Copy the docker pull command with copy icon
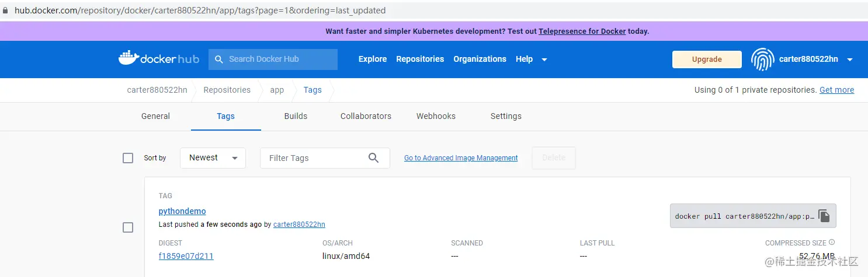This screenshot has height=277, width=868. coord(824,216)
